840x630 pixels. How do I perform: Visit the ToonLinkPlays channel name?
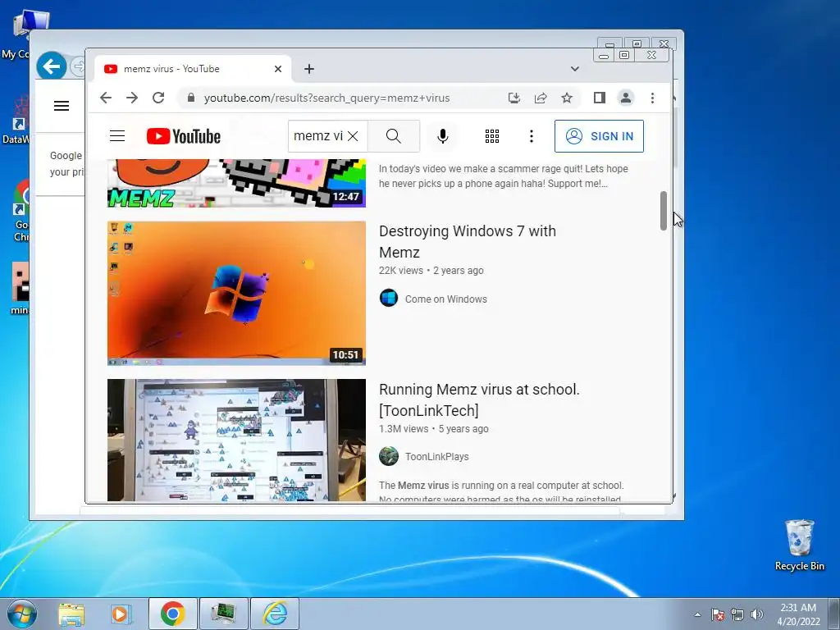(x=436, y=456)
